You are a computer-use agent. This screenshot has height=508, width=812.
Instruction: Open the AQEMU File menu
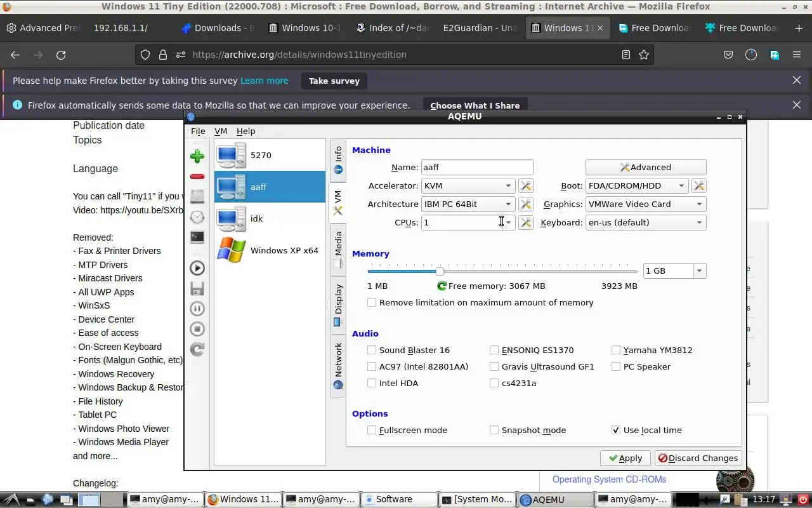[x=198, y=131]
